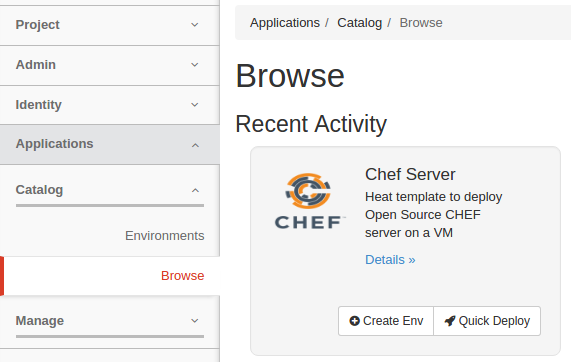Select the Applications menu label

pyautogui.click(x=54, y=144)
